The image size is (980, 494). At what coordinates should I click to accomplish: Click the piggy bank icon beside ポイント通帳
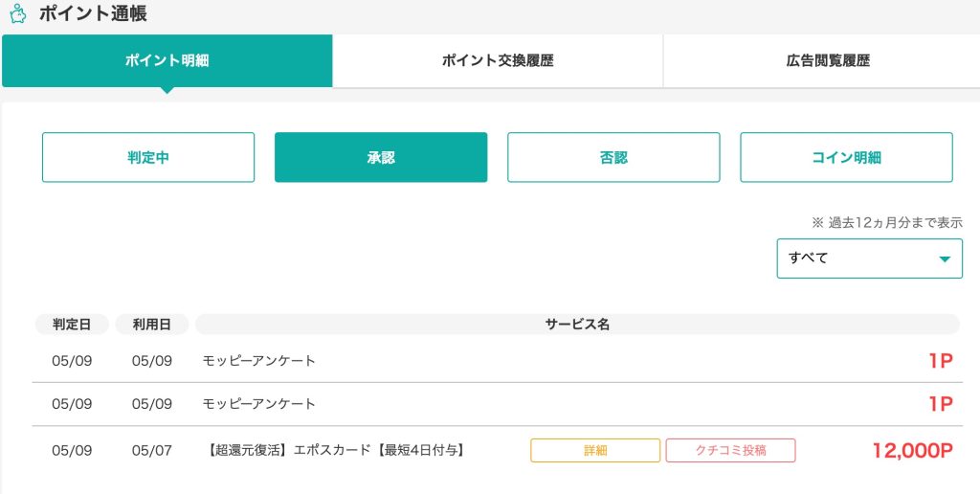click(17, 14)
